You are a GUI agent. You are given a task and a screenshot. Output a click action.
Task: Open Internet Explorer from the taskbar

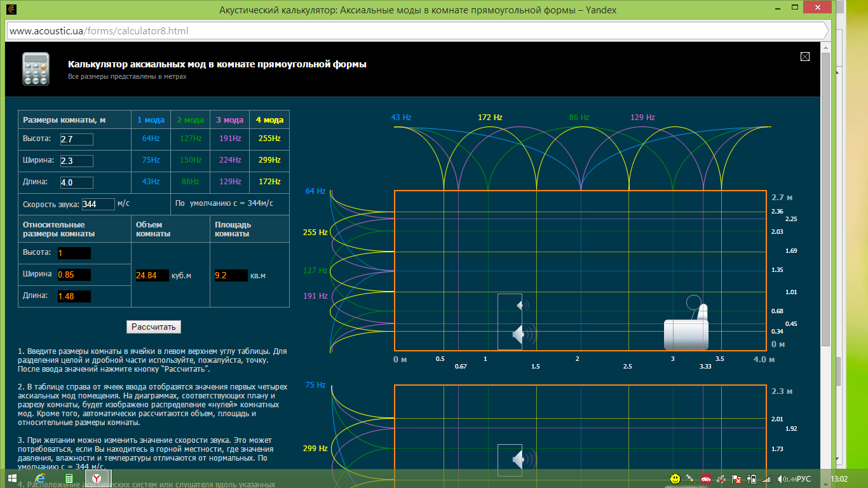[x=41, y=478]
